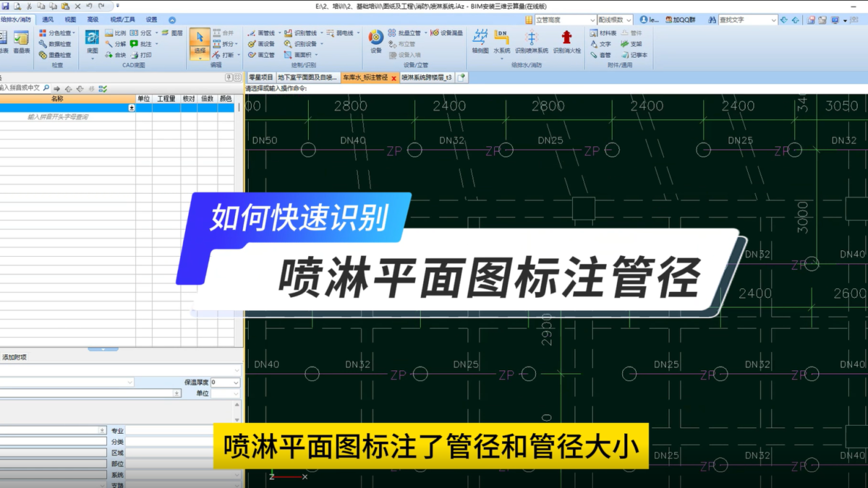The width and height of the screenshot is (868, 488).
Task: Click the checklist icon in left panel toolbar
Action: click(103, 88)
